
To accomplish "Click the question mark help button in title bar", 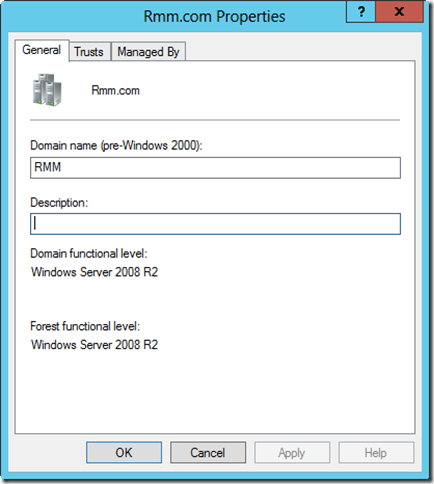I will 361,12.
